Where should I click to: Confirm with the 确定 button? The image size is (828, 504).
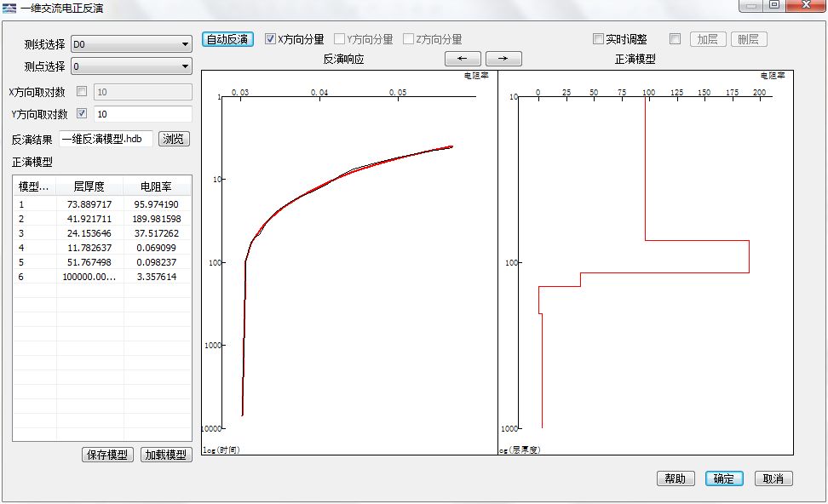coord(724,478)
